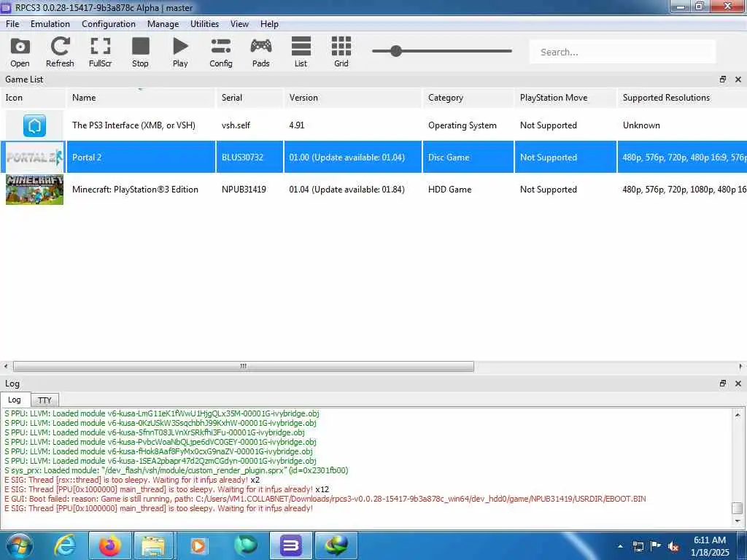Open the Windows Start menu
The width and height of the screenshot is (747, 560).
(x=20, y=545)
